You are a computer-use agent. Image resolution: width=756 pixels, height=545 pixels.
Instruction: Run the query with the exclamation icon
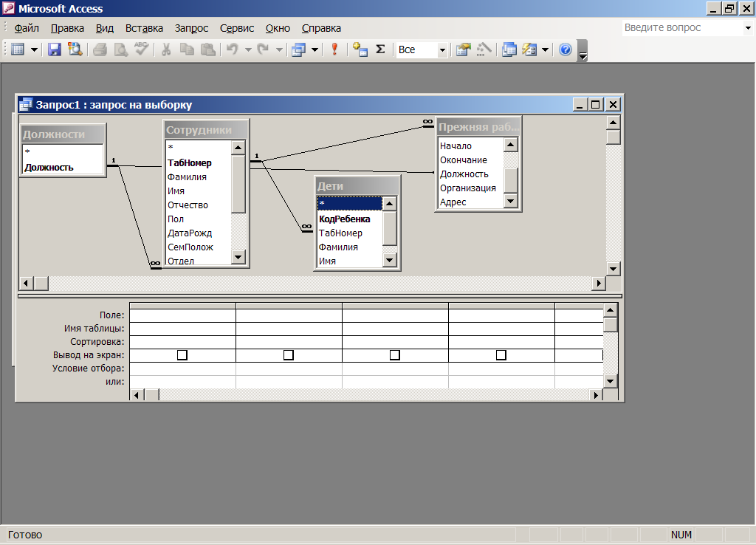pos(334,49)
